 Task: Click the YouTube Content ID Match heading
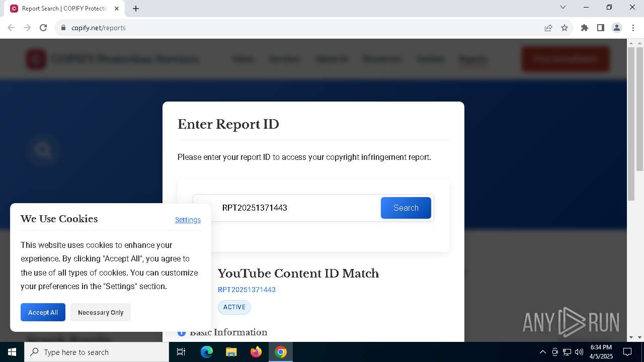(298, 274)
